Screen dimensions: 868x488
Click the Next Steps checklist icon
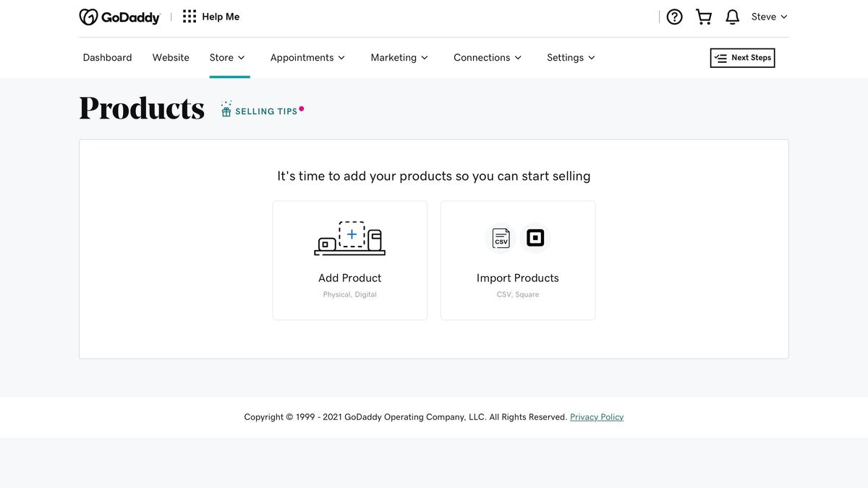pos(721,57)
